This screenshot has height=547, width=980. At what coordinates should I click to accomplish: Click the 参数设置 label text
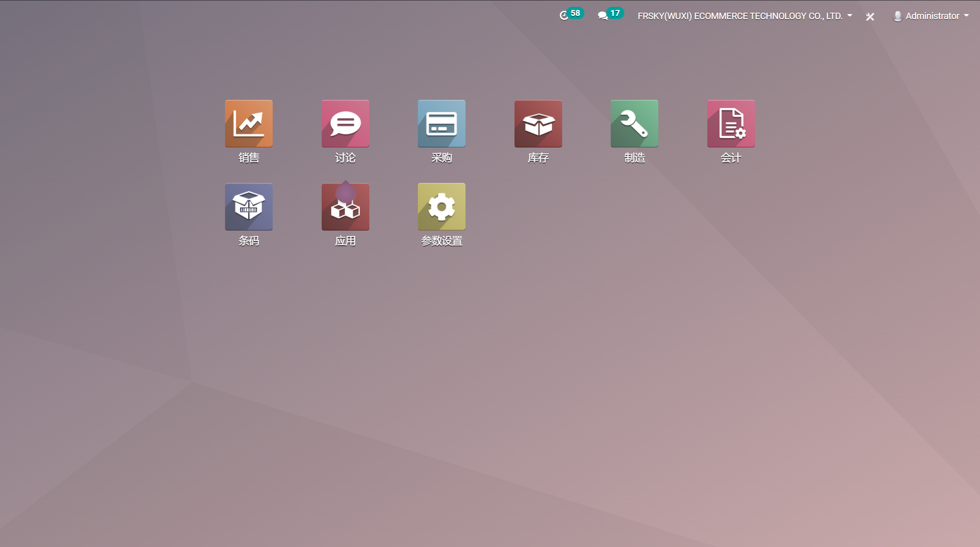441,241
